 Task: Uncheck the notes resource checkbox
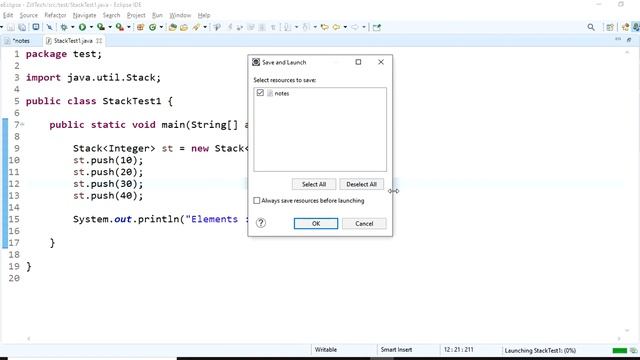[260, 93]
